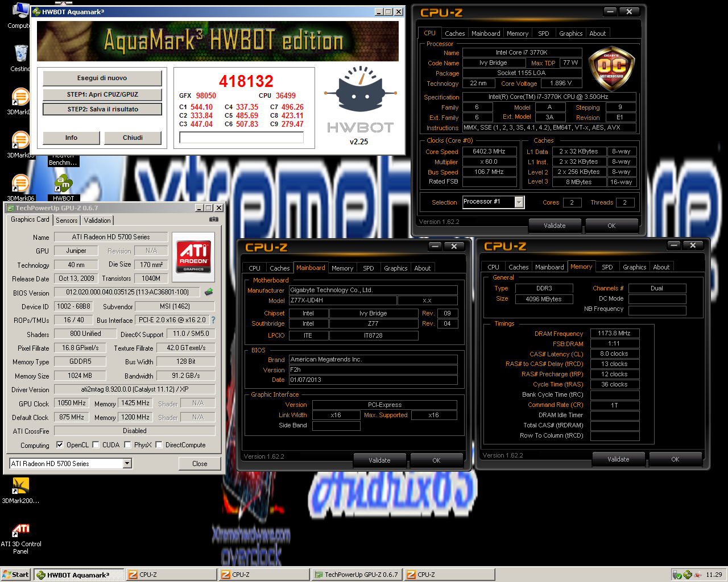Click the green Aquamark tray icon

[x=688, y=575]
